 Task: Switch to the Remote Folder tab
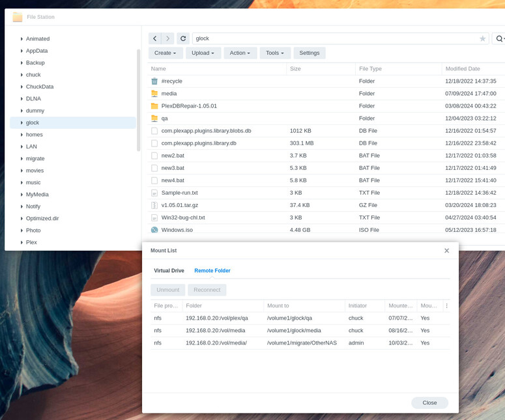point(212,271)
